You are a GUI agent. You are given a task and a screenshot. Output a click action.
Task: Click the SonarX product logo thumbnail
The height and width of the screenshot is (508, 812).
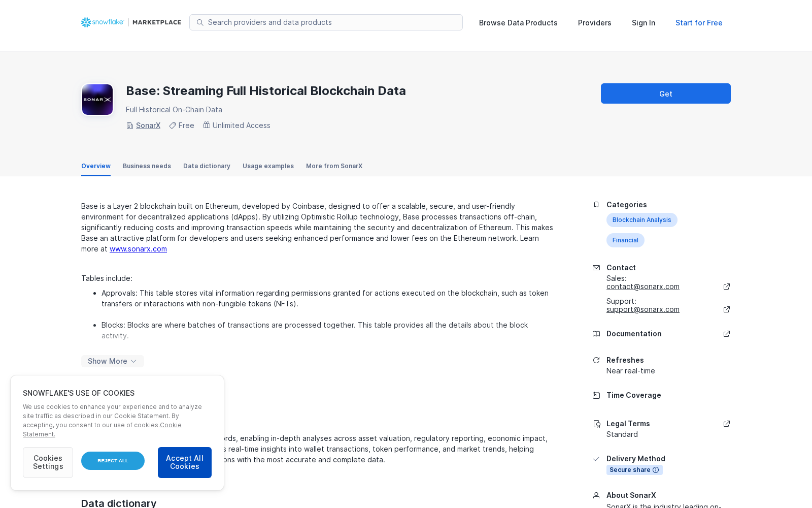[97, 100]
